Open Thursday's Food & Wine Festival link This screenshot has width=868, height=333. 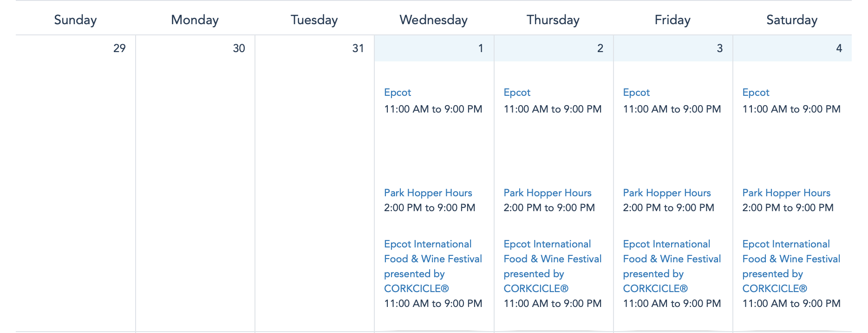point(552,266)
